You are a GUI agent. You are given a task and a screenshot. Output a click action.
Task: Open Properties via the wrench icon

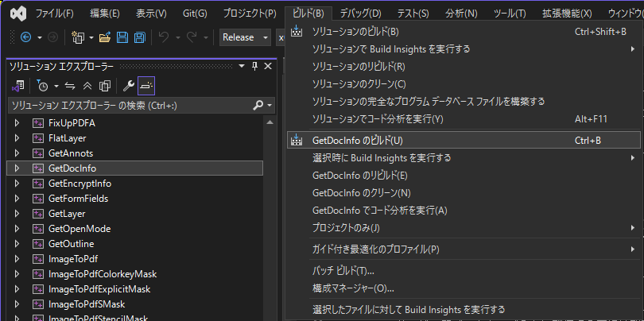pyautogui.click(x=128, y=86)
